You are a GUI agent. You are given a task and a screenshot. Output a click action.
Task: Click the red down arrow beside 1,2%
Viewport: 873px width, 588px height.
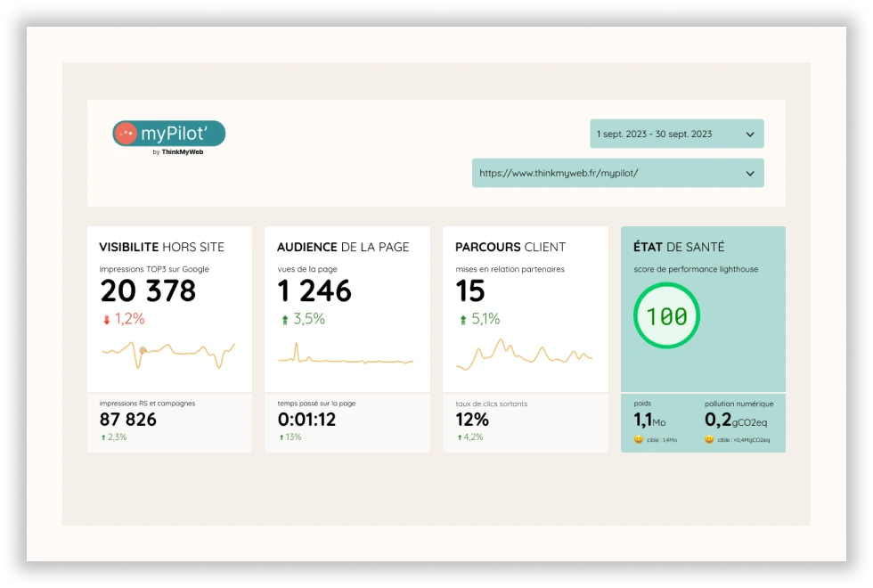[106, 319]
